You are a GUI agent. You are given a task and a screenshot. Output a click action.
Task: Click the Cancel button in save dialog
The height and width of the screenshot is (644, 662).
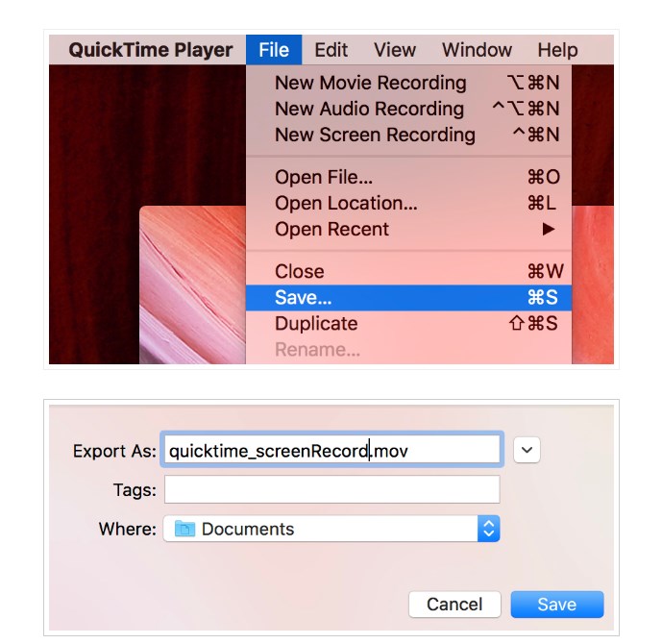click(x=454, y=605)
